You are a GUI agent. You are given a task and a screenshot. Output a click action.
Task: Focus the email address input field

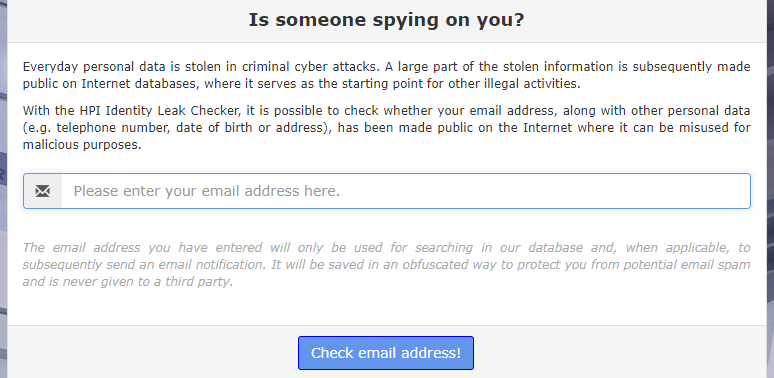point(405,191)
